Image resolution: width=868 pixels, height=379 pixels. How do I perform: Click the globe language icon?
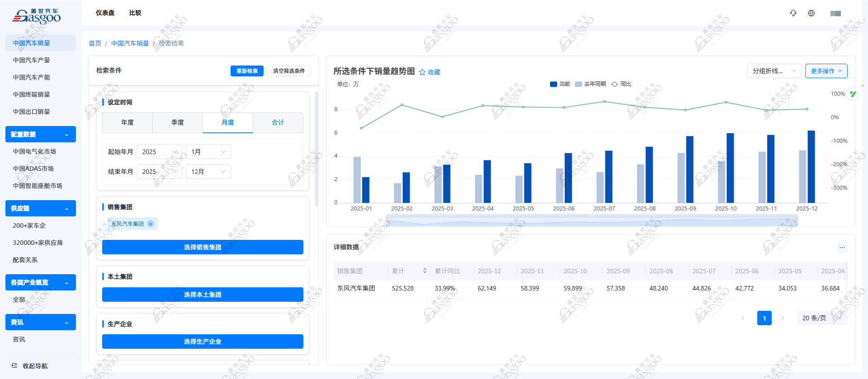811,13
